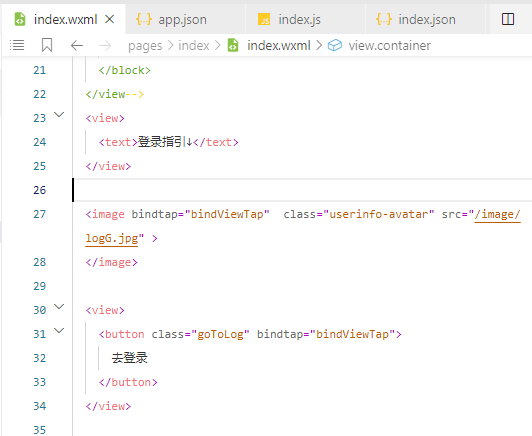
Task: Place cursor on empty line 29
Action: pos(302,286)
